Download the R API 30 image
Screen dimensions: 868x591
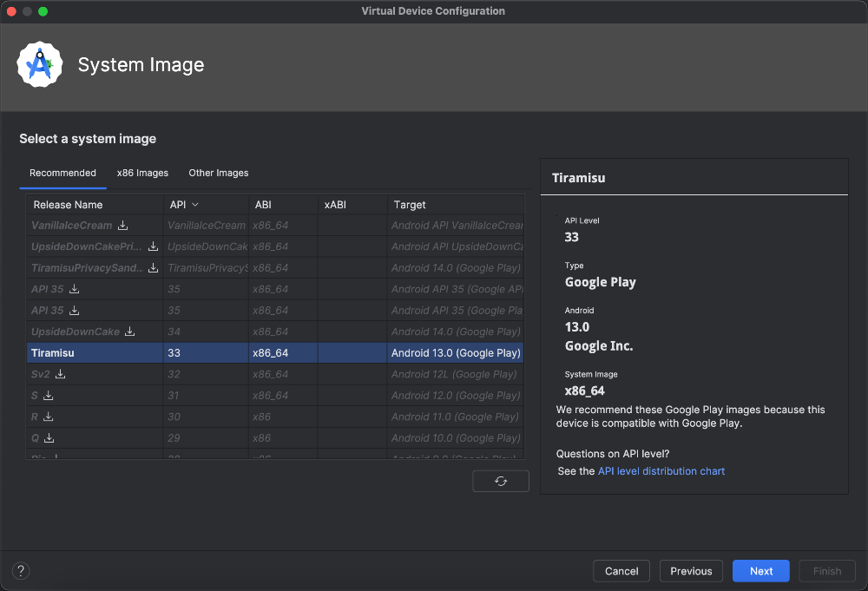pos(48,417)
